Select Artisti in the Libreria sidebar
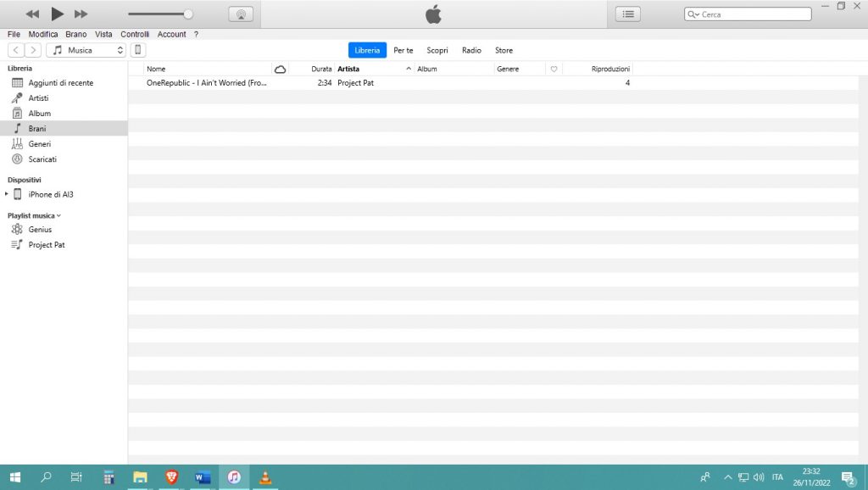The width and height of the screenshot is (868, 490). [x=38, y=97]
